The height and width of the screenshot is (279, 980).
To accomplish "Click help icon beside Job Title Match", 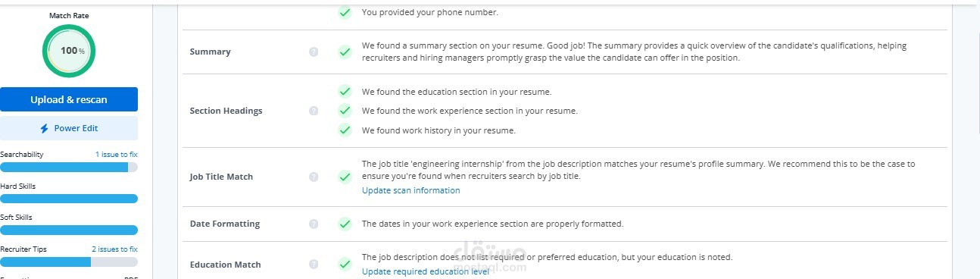I will point(314,177).
